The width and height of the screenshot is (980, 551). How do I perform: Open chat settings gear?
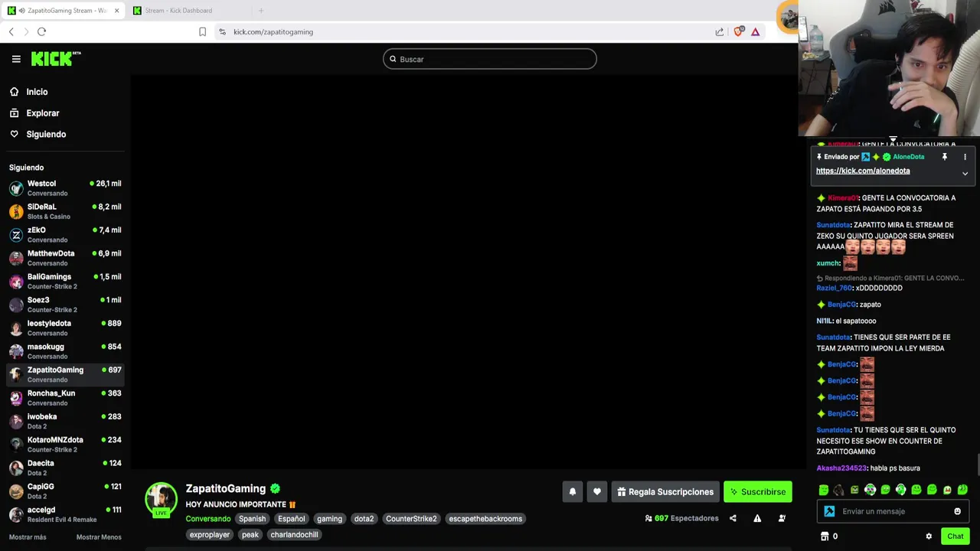pyautogui.click(x=929, y=536)
